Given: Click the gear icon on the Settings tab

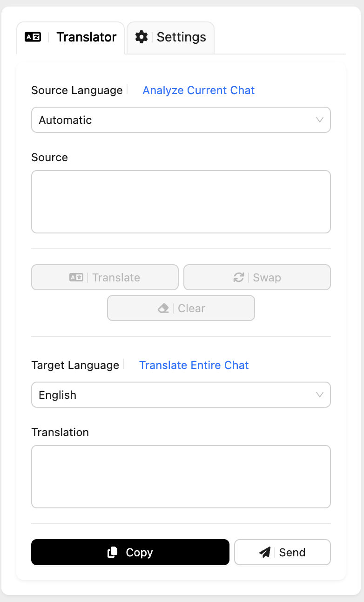Looking at the screenshot, I should click(141, 37).
